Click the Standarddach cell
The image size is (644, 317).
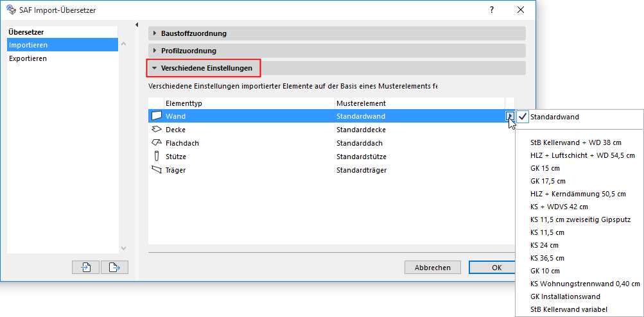point(360,143)
